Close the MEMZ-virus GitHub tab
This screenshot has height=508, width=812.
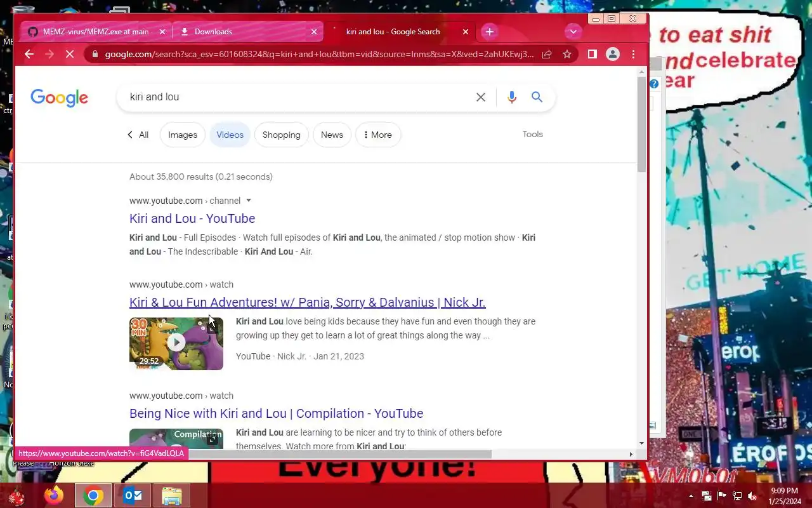point(162,32)
